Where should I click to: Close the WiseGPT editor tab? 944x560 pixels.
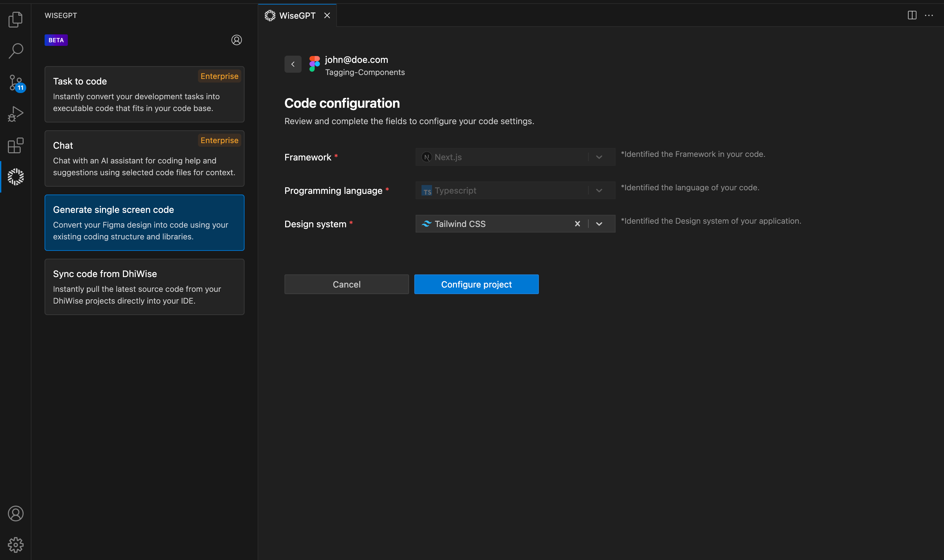point(327,15)
